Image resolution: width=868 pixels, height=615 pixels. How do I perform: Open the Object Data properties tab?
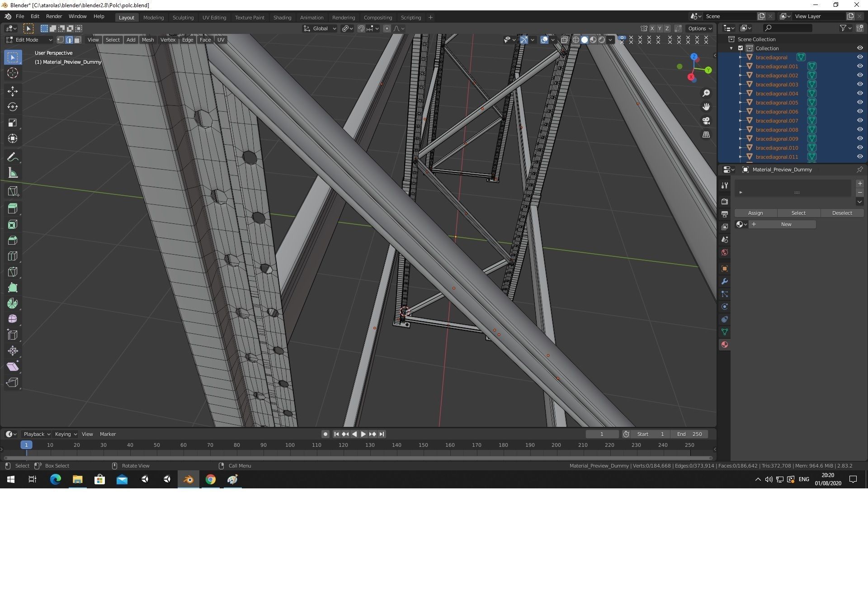tap(725, 332)
